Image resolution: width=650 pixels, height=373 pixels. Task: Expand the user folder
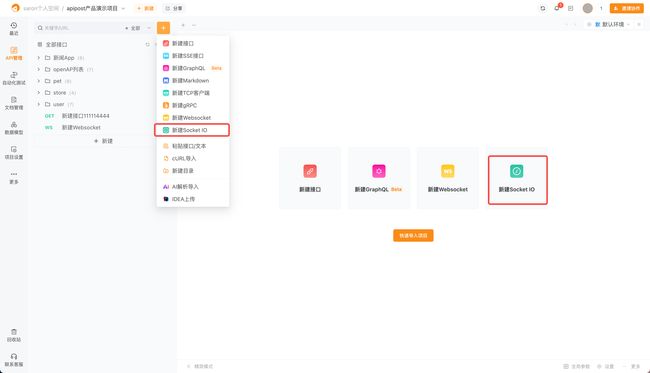pos(39,104)
